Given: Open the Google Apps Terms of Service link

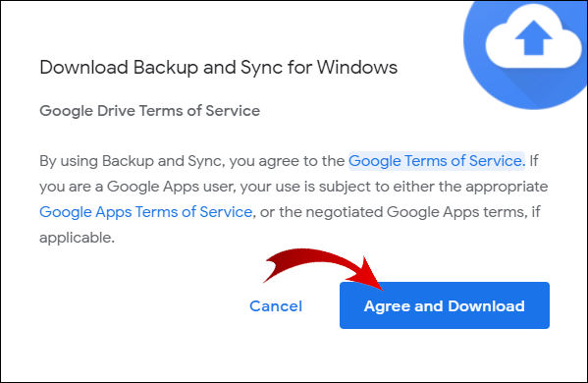Looking at the screenshot, I should [146, 212].
